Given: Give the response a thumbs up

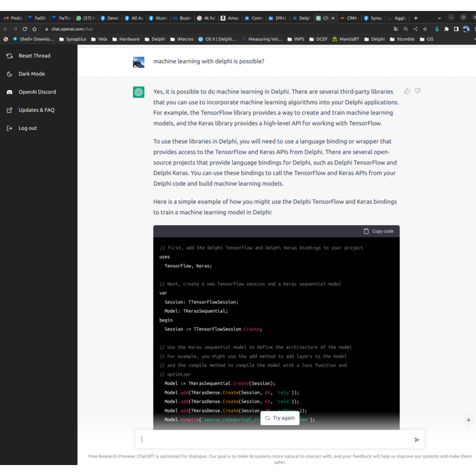Looking at the screenshot, I should tap(407, 91).
